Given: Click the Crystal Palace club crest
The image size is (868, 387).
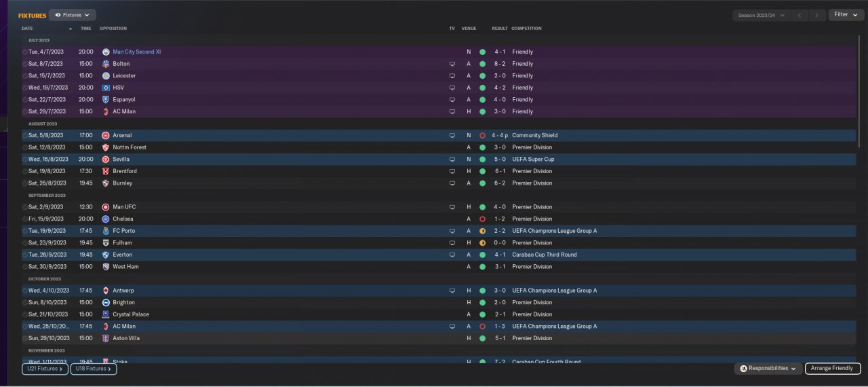Looking at the screenshot, I should coord(106,314).
